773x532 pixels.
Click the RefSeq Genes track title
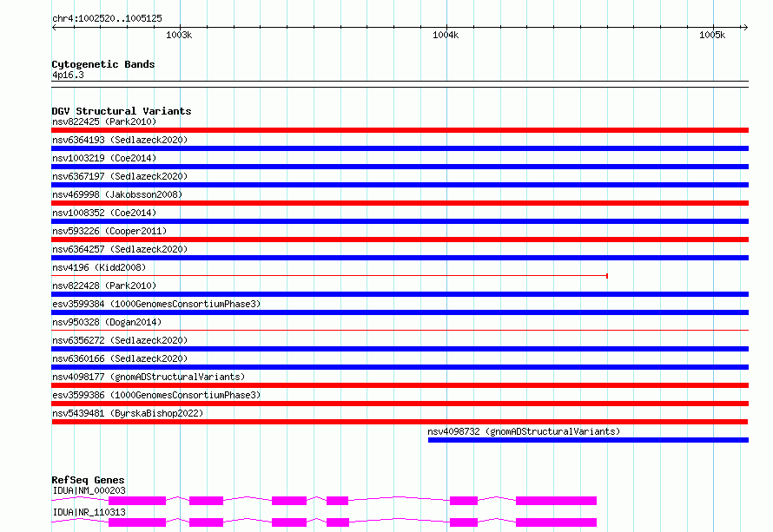pos(88,480)
